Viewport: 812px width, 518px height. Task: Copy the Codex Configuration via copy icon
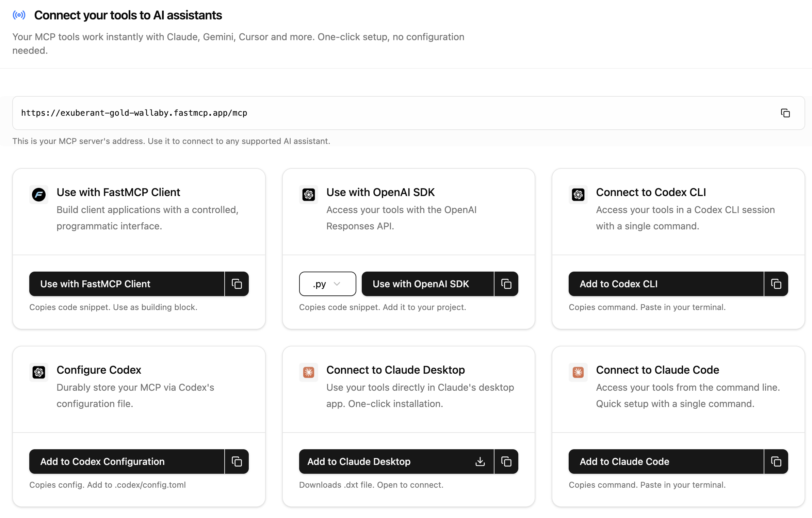tap(237, 462)
